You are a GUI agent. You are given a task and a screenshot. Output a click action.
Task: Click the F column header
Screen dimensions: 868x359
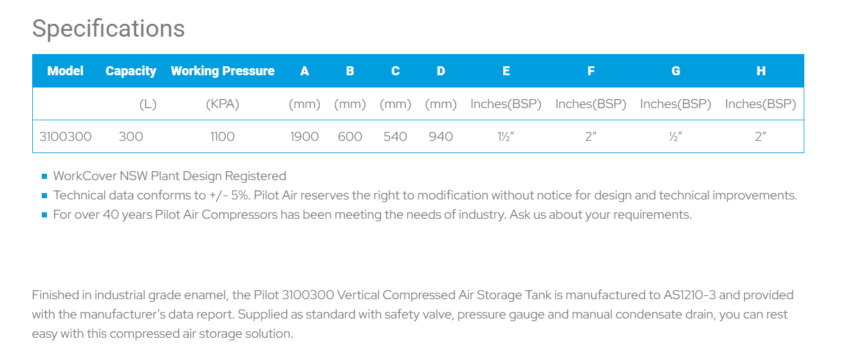click(x=591, y=71)
